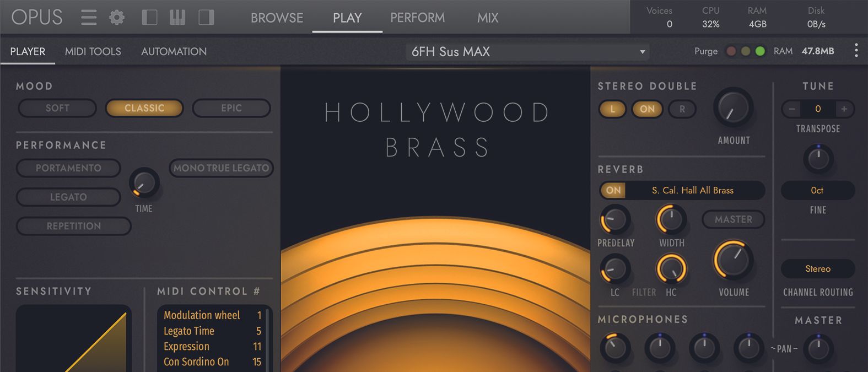Select Expression MIDI control row
Image resolution: width=868 pixels, height=372 pixels.
tap(212, 346)
